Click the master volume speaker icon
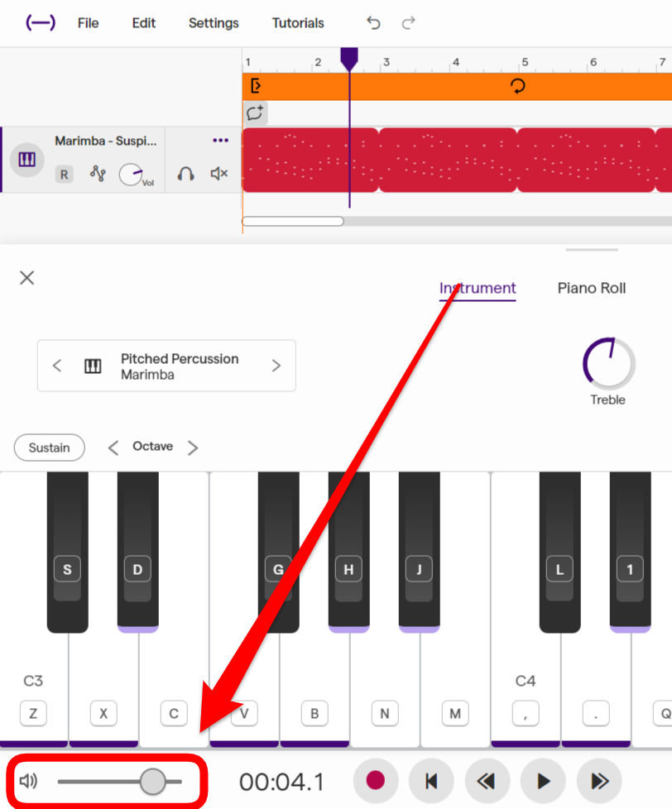Image resolution: width=672 pixels, height=809 pixels. click(28, 781)
